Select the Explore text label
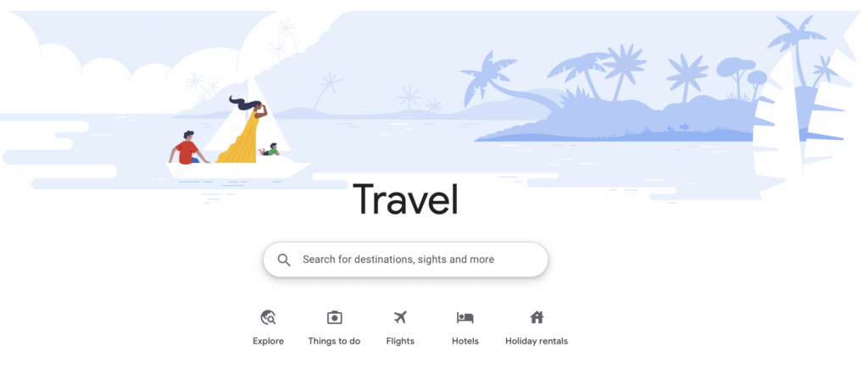The width and height of the screenshot is (868, 374). pos(269,341)
